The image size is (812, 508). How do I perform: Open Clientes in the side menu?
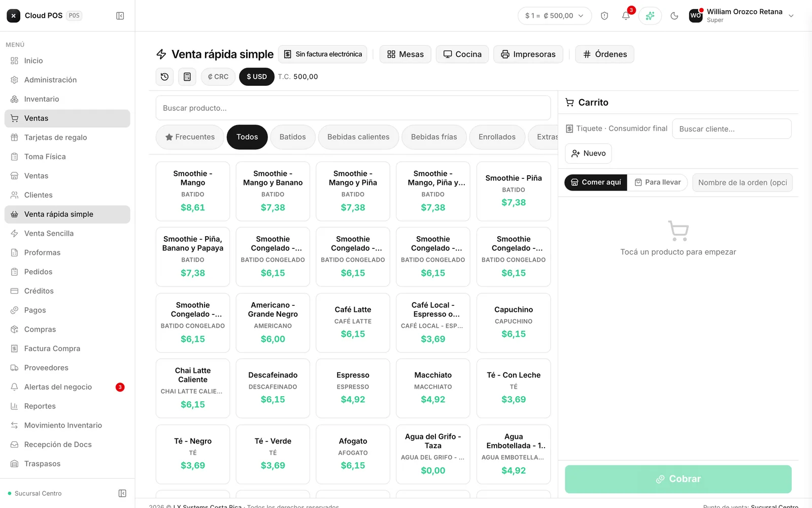tap(67, 195)
